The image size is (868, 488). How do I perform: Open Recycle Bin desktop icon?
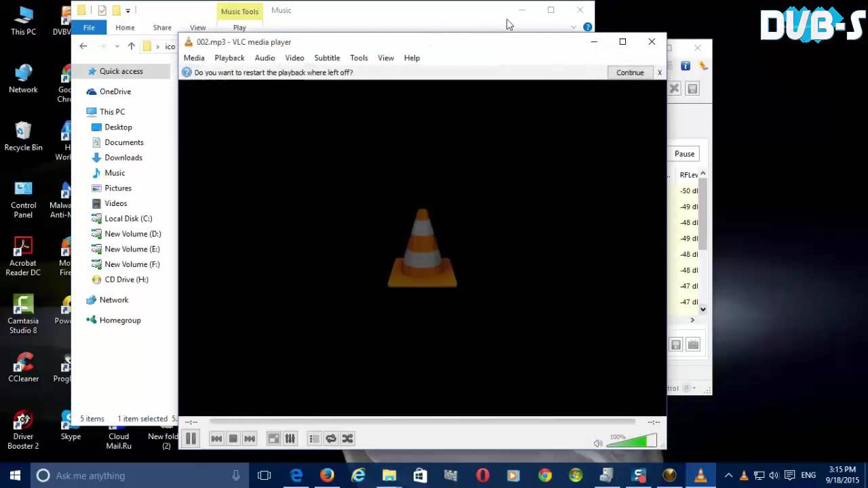click(23, 136)
